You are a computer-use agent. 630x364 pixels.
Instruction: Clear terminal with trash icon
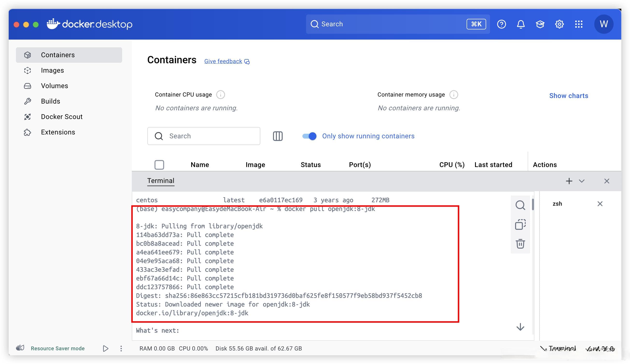(x=520, y=244)
